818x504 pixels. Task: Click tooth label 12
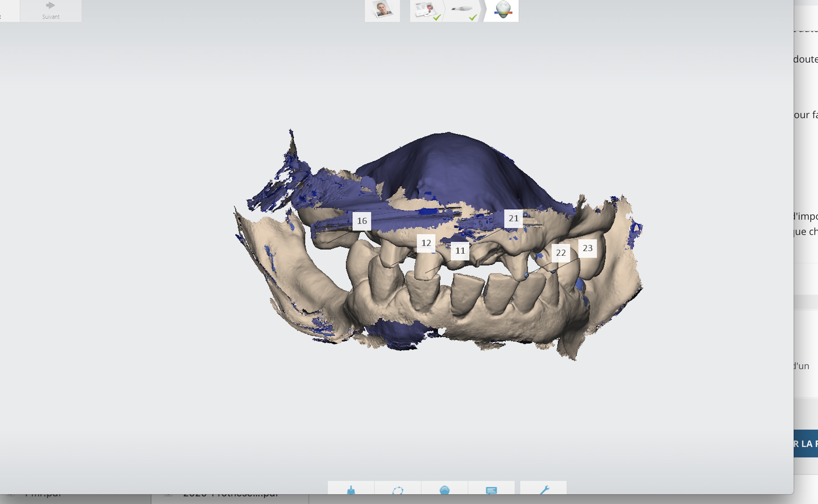[x=426, y=243]
